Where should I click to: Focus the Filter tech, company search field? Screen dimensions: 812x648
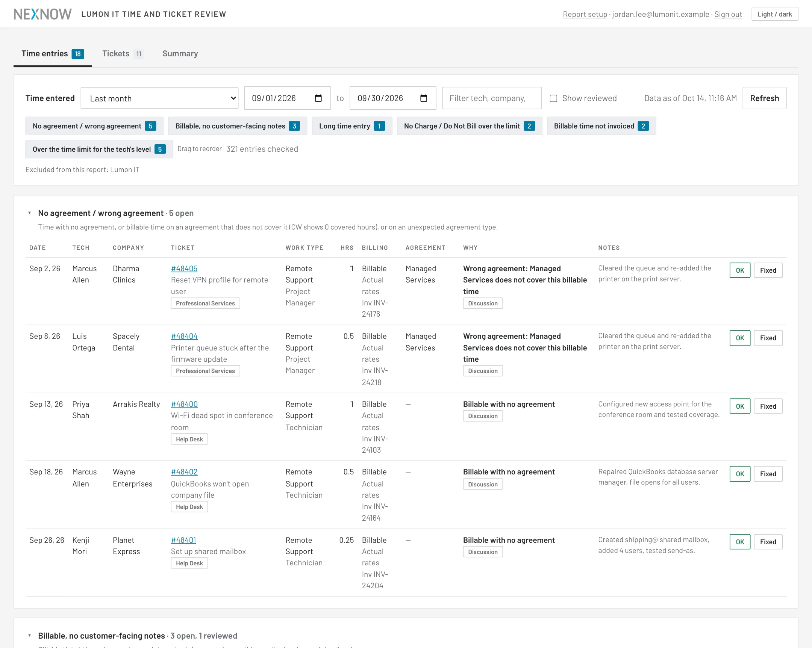tap(491, 98)
